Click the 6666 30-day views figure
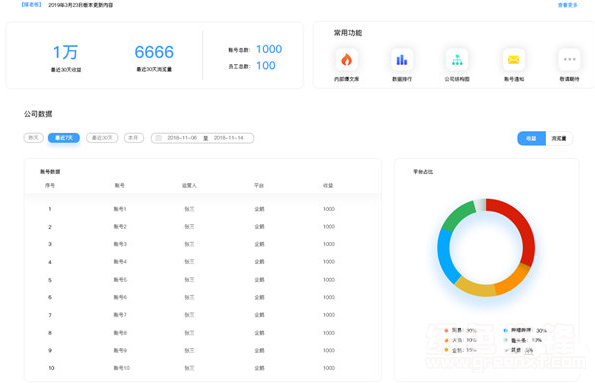 154,52
